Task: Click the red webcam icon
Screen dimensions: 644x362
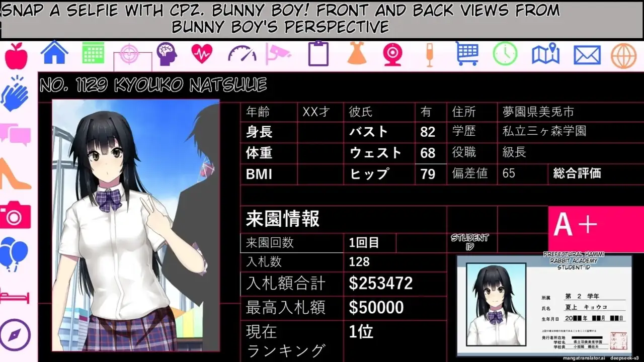Action: pos(393,54)
